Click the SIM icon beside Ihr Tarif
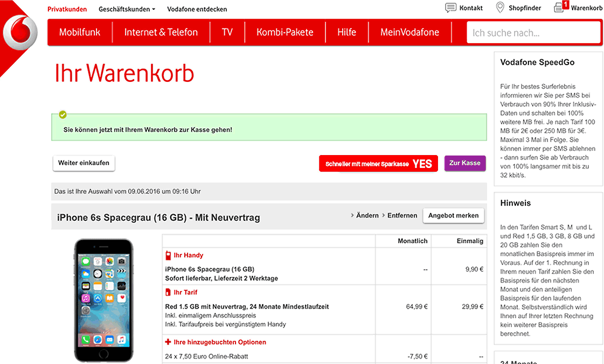604x364 pixels. [x=168, y=292]
